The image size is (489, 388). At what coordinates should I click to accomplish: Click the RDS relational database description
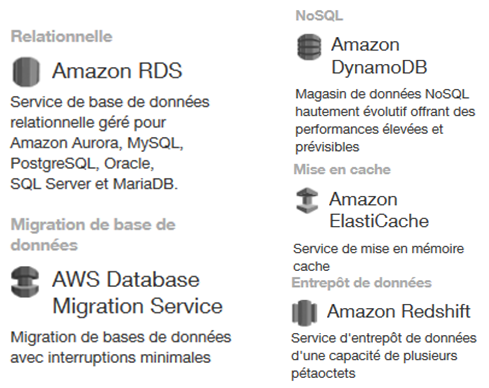(110, 143)
